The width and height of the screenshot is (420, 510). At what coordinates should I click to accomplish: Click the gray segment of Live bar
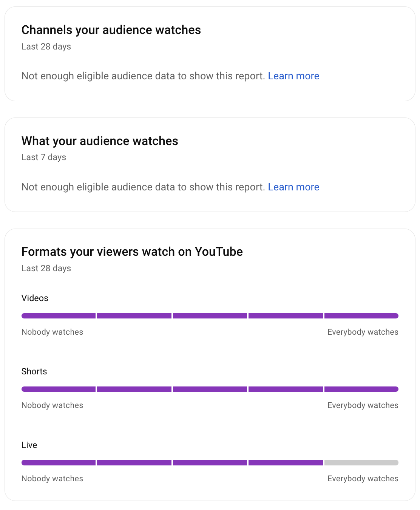click(x=361, y=462)
